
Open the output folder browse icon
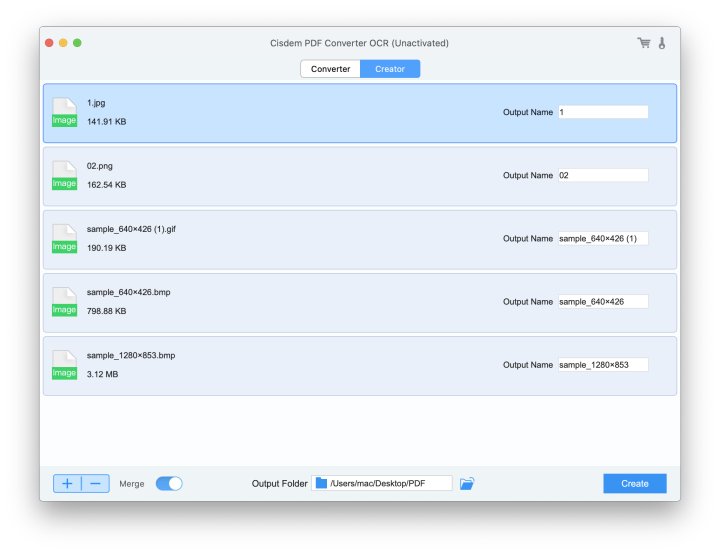(467, 484)
